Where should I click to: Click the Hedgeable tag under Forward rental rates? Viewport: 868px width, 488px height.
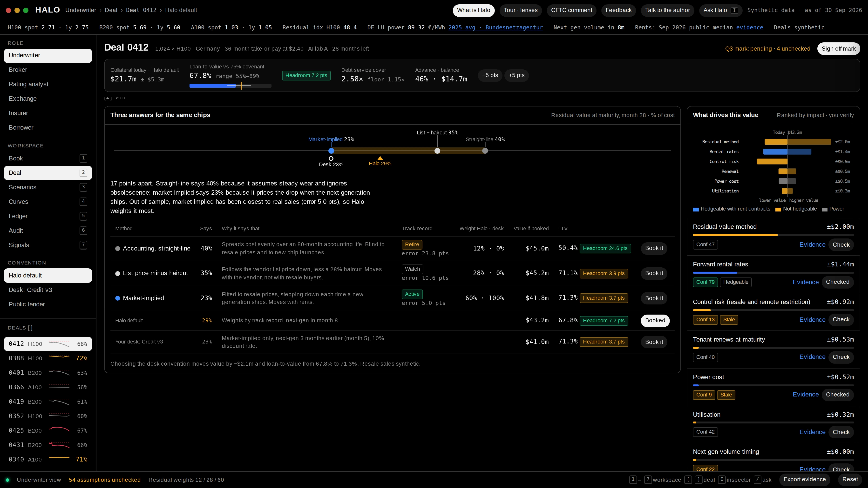(736, 282)
